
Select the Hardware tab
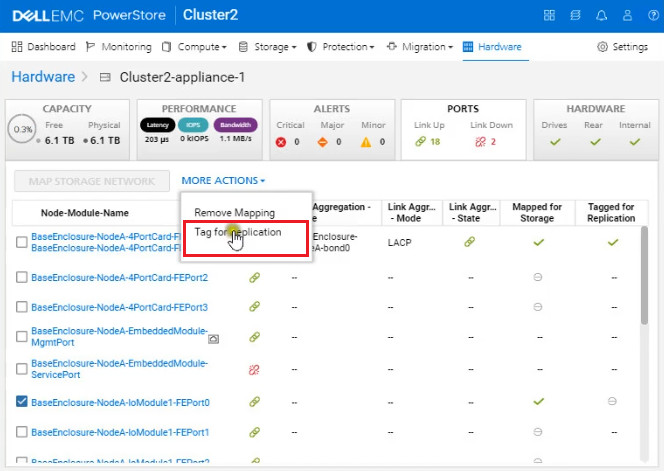pyautogui.click(x=492, y=47)
